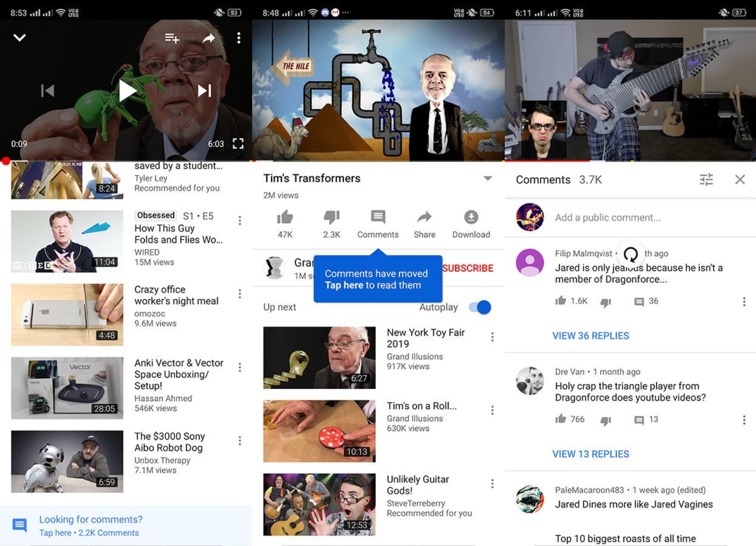Tap the Add to playlist icon

pos(171,38)
